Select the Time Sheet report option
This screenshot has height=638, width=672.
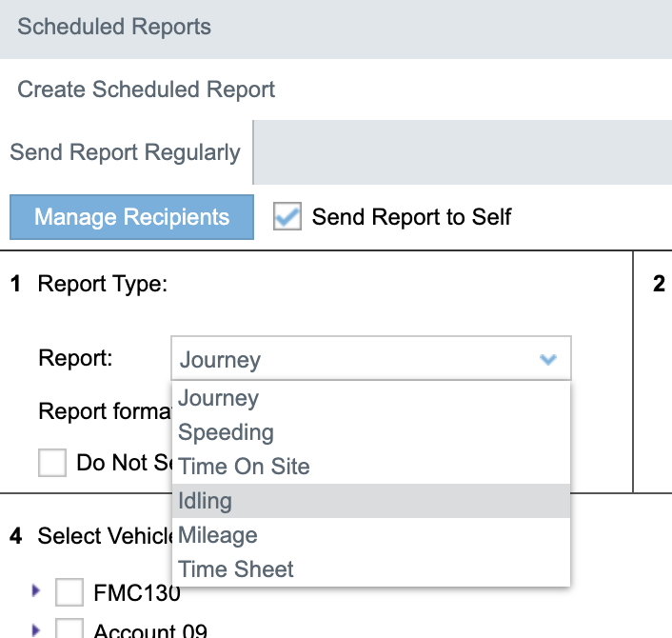(236, 569)
